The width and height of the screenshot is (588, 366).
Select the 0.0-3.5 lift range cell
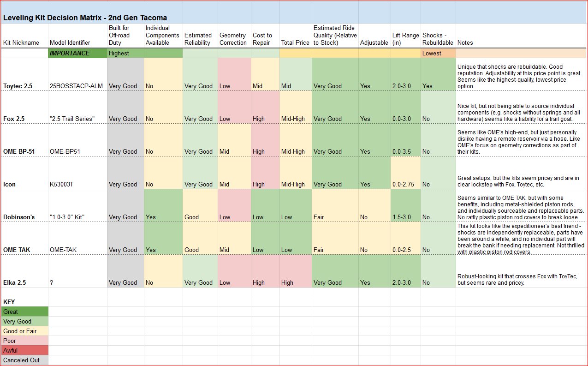coord(406,140)
